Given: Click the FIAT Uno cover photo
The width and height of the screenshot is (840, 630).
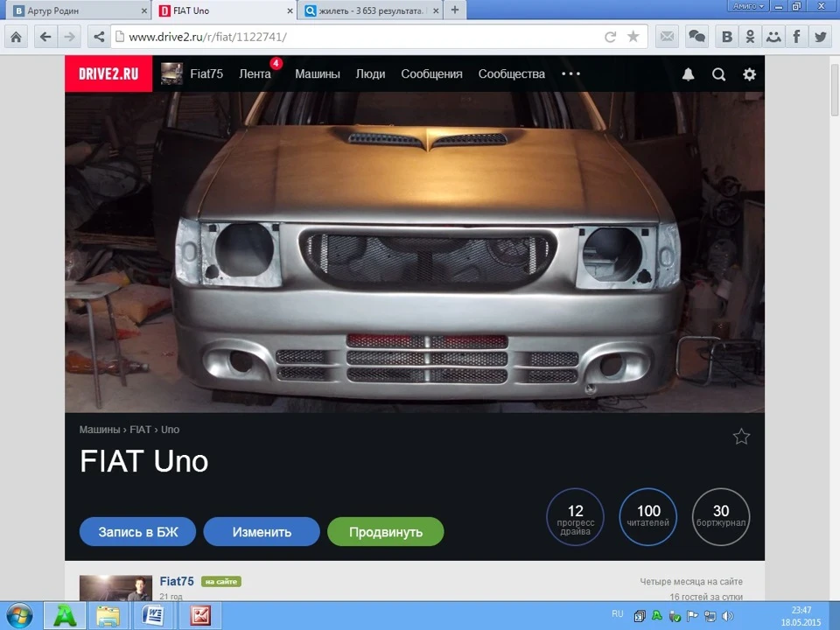Looking at the screenshot, I should [x=415, y=252].
